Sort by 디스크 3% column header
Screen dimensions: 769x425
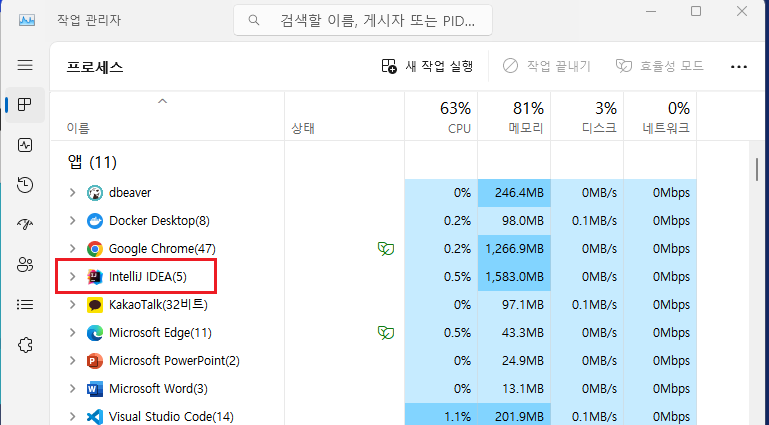(587, 116)
